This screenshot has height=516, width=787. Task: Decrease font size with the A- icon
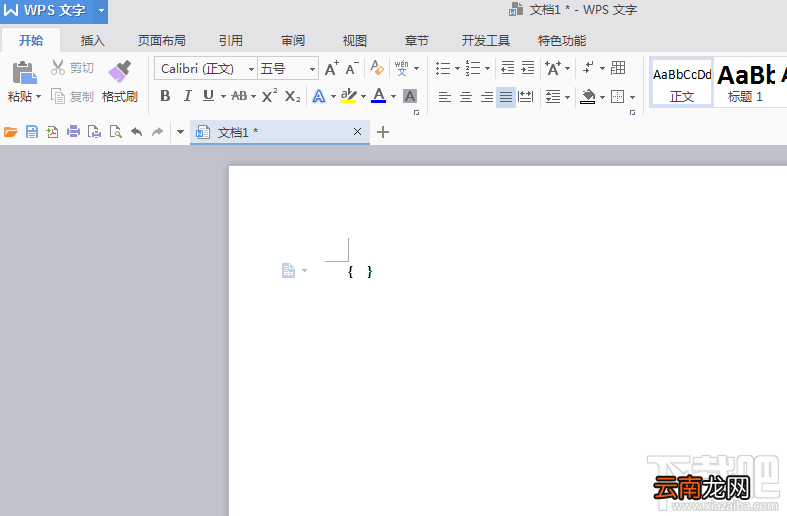pos(352,68)
